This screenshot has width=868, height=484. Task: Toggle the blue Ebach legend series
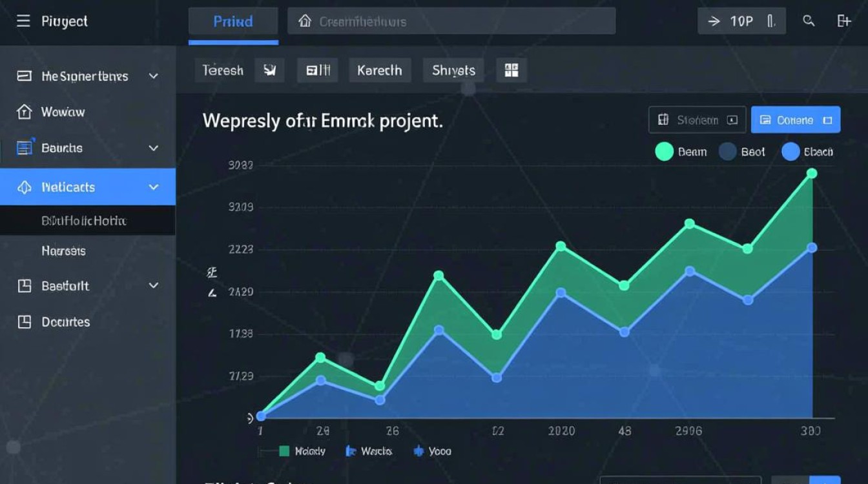click(x=790, y=152)
